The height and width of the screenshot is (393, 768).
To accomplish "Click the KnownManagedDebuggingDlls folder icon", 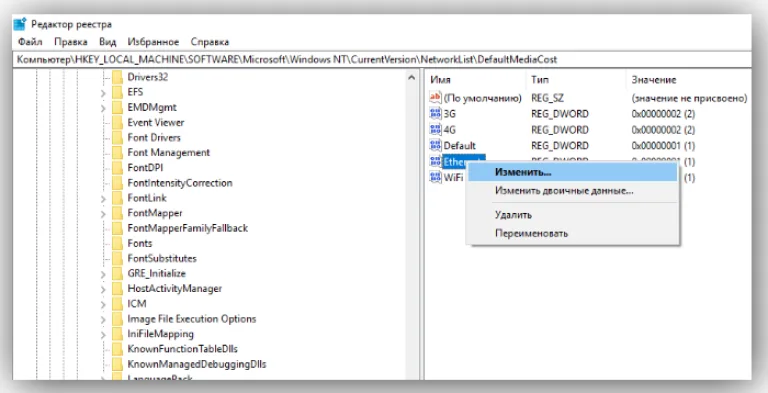I will (x=117, y=365).
